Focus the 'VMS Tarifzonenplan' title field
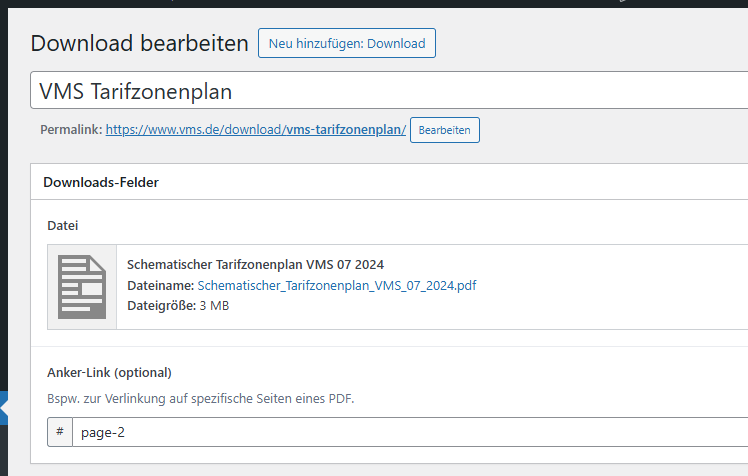Viewport: 748px width, 476px height. [x=390, y=91]
